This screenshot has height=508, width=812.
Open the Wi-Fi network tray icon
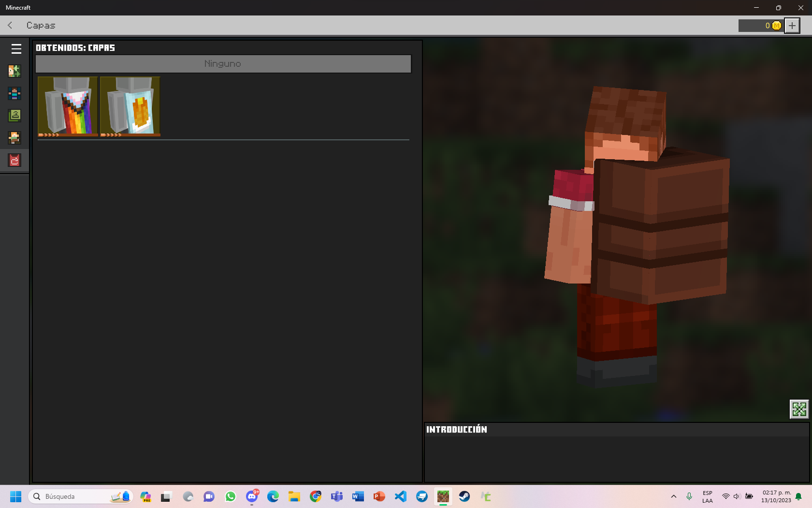point(725,496)
